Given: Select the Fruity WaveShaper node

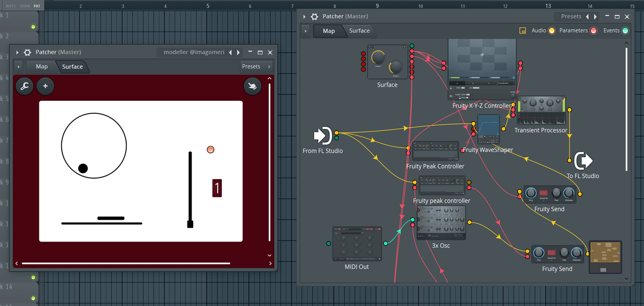Looking at the screenshot, I should coord(488,129).
